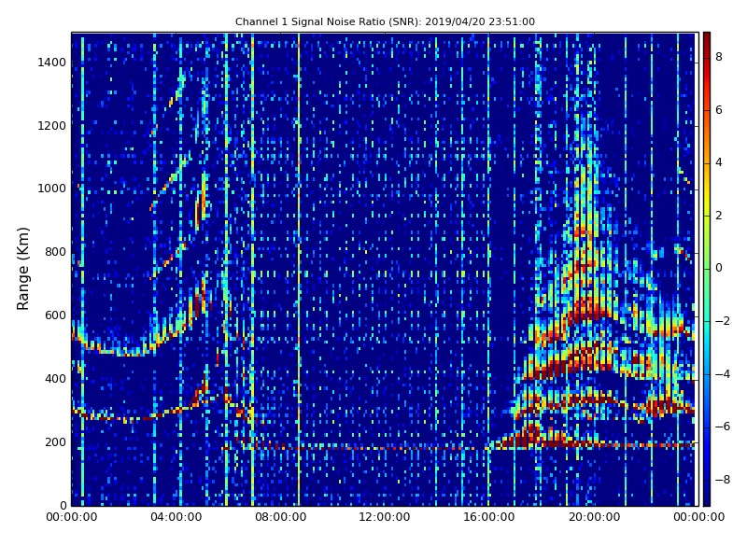Select the 16:00:00 time tick label

(x=489, y=517)
